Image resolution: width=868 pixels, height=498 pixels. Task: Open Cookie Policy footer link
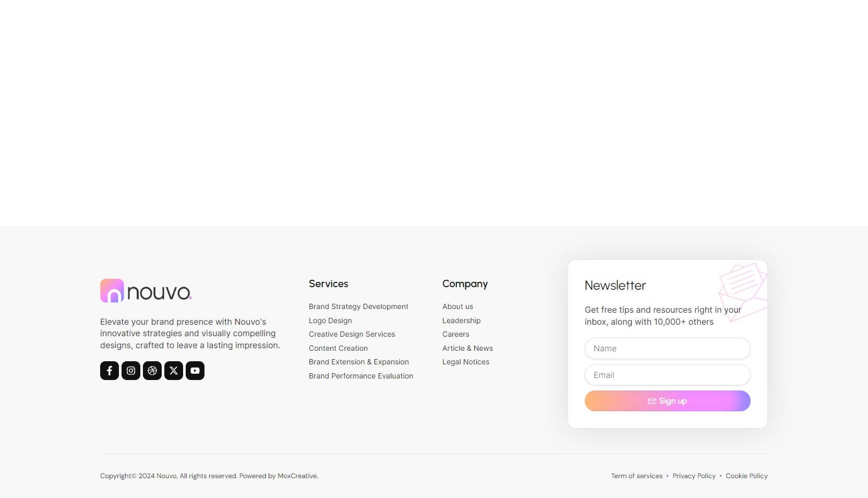[x=746, y=476]
